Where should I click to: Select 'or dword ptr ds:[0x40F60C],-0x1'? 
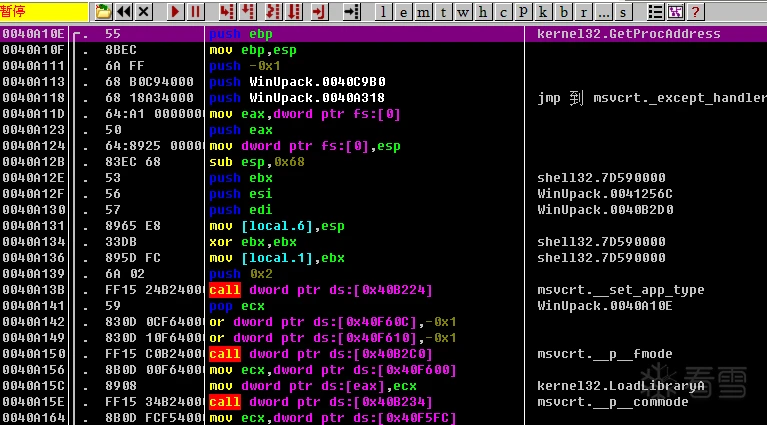[333, 322]
